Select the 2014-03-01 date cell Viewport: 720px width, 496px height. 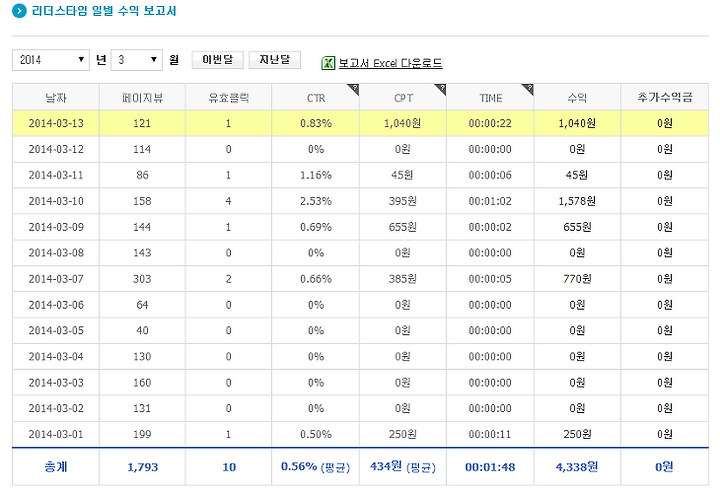click(x=56, y=434)
